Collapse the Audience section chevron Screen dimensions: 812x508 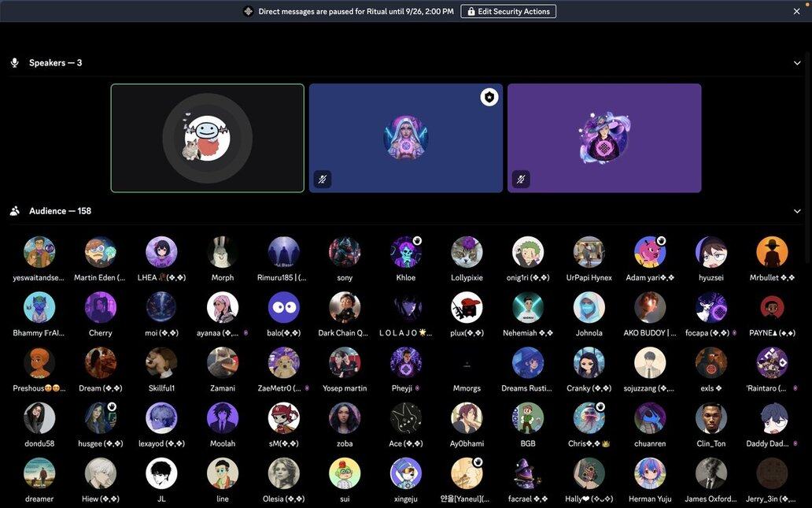pyautogui.click(x=797, y=211)
